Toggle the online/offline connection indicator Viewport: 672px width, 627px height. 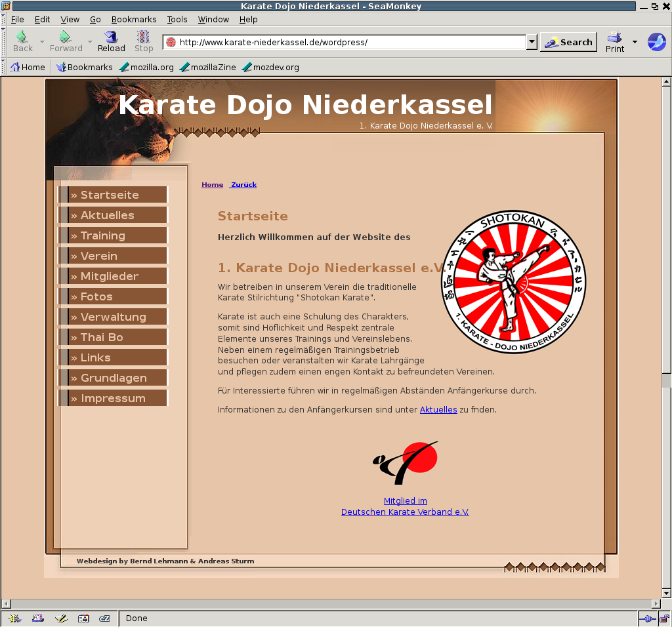[647, 618]
